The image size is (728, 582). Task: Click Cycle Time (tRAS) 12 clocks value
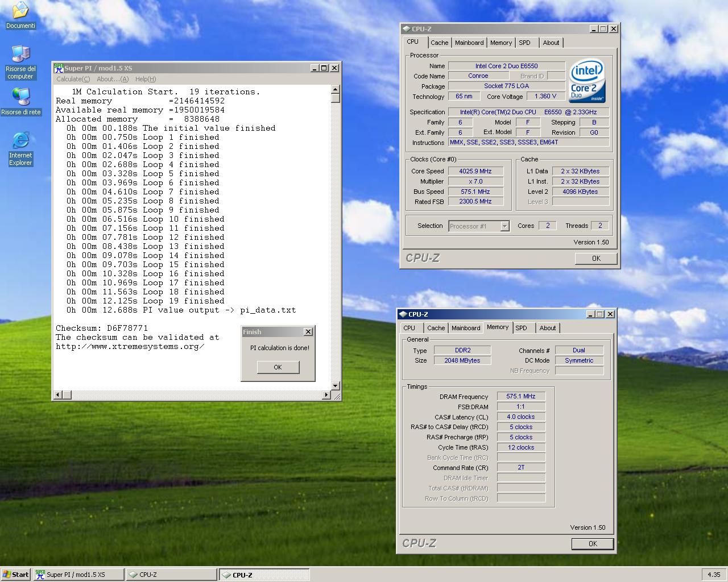[x=521, y=447]
